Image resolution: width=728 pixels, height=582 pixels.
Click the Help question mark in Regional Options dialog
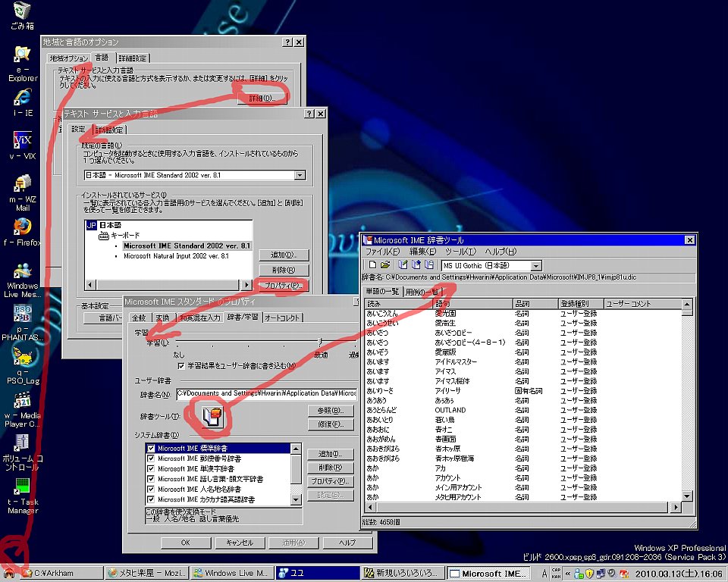point(288,42)
